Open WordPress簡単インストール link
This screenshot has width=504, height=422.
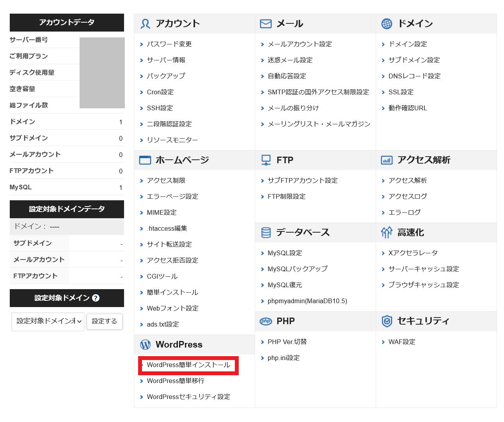[x=188, y=365]
